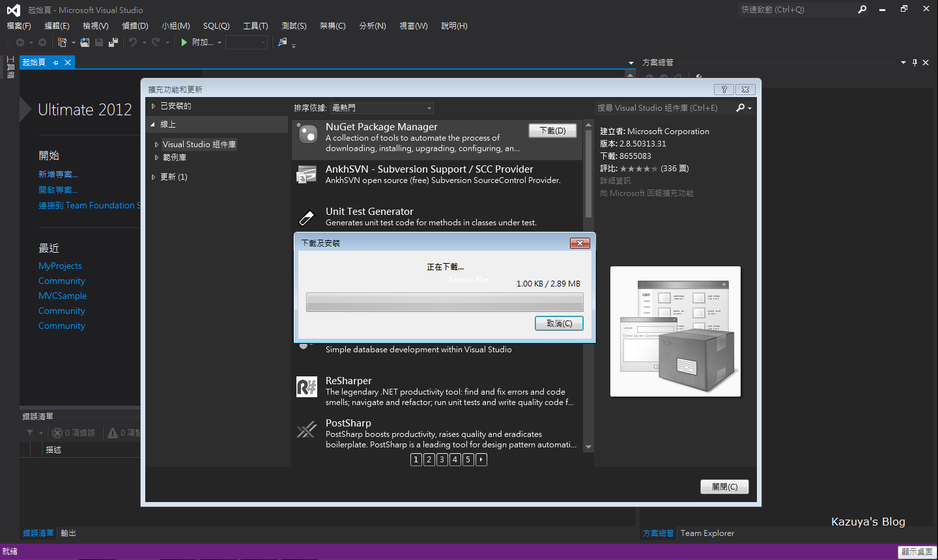The image size is (938, 560).
Task: Open the 說明(H) menu
Action: (454, 26)
